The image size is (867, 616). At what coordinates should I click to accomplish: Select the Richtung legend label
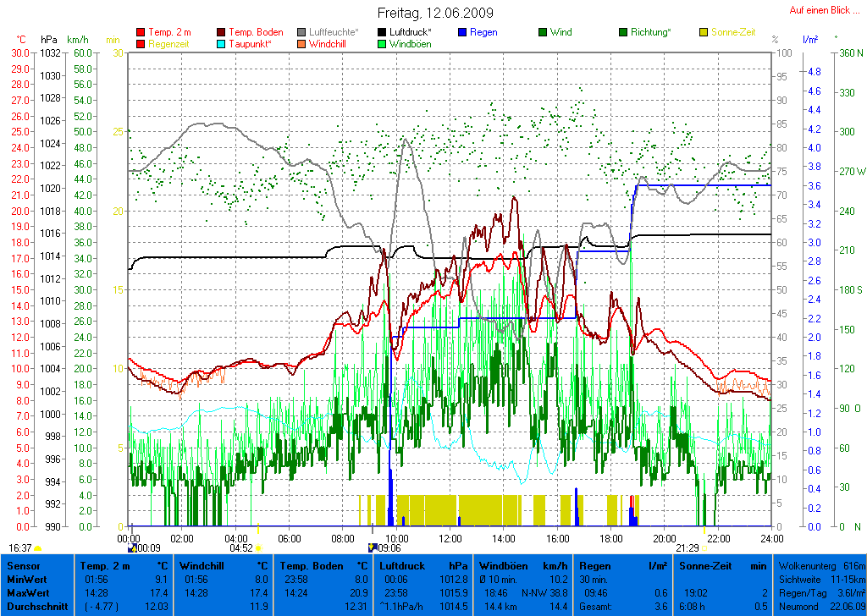coord(650,32)
